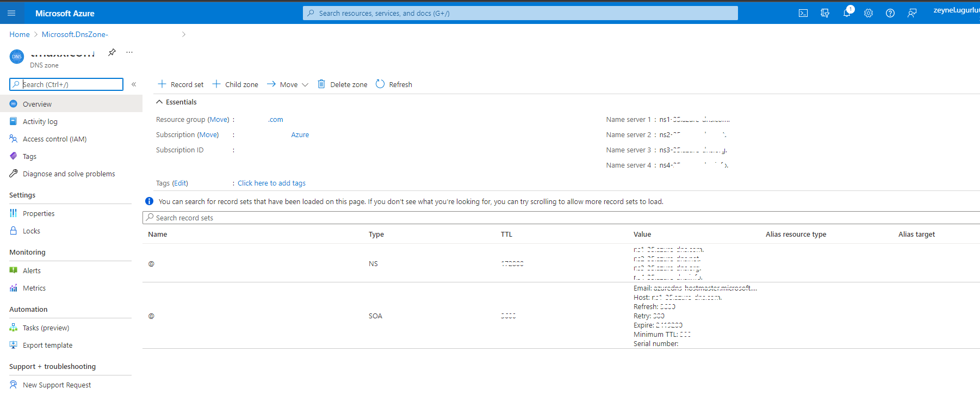Screen dimensions: 980x419
Task: Open the resource group .com link
Action: (276, 119)
